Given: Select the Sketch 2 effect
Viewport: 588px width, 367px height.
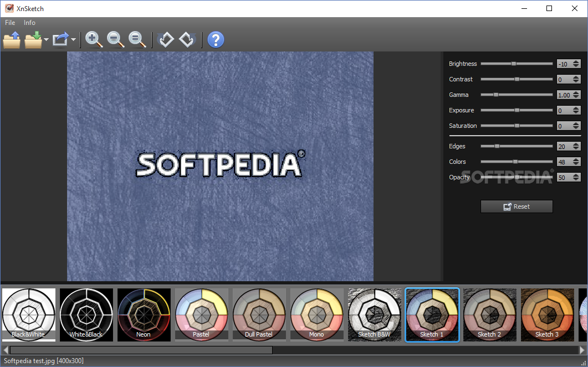Looking at the screenshot, I should (490, 314).
